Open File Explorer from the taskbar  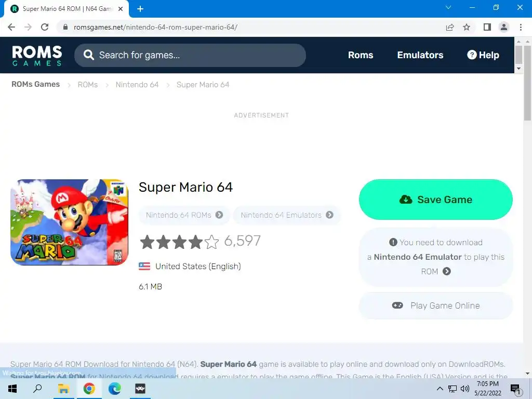pyautogui.click(x=63, y=389)
